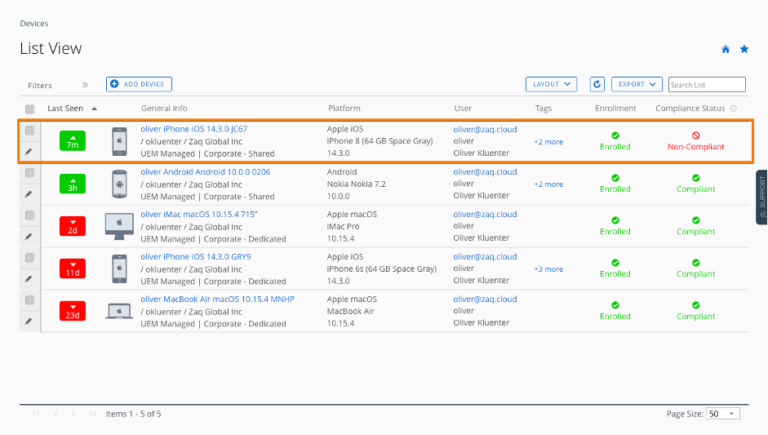The image size is (768, 435).
Task: Click the Tags column header
Action: (543, 108)
